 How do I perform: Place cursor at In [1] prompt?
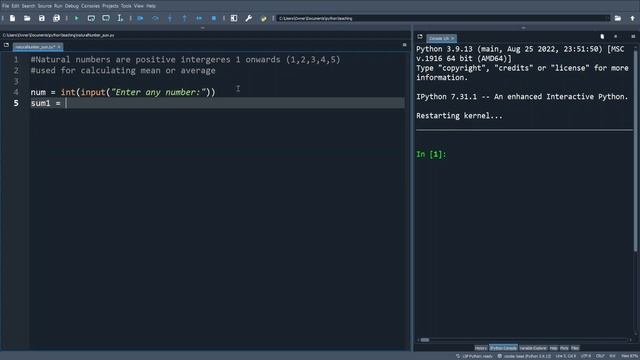tap(431, 154)
